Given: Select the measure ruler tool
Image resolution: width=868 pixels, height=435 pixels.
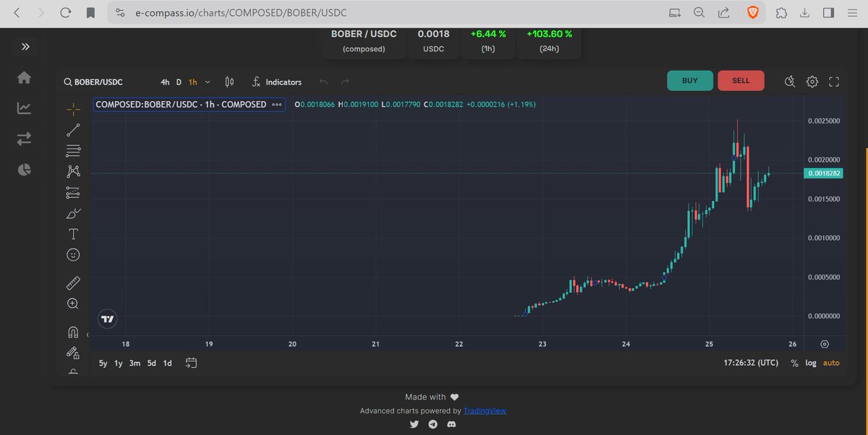Looking at the screenshot, I should 72,283.
